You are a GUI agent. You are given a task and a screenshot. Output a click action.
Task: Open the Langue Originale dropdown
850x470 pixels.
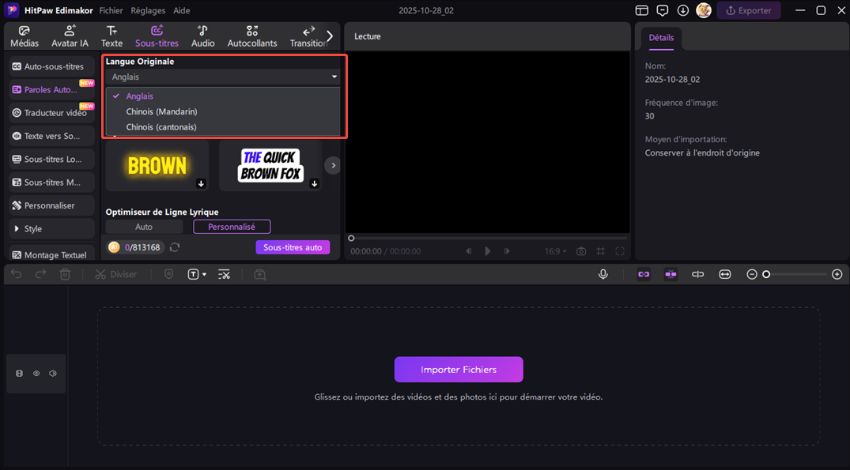point(223,76)
